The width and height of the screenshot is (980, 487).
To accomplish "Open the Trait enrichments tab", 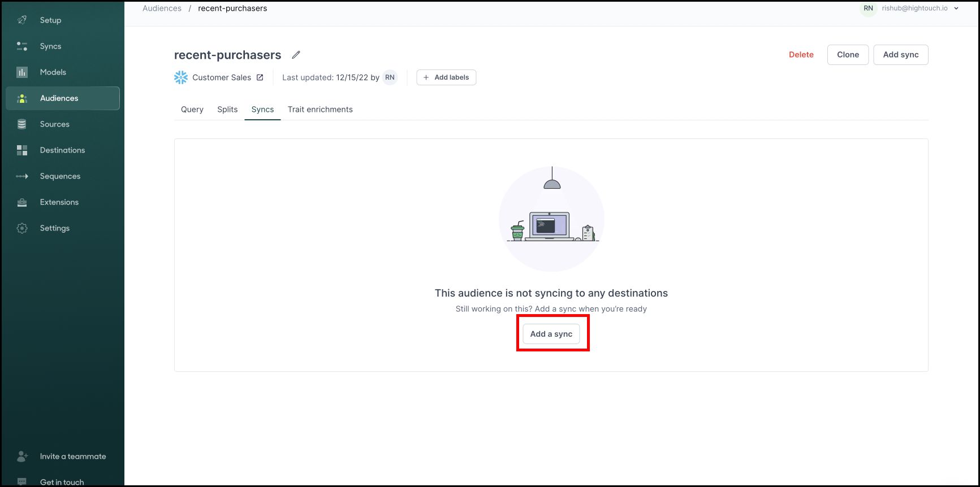I will [320, 110].
